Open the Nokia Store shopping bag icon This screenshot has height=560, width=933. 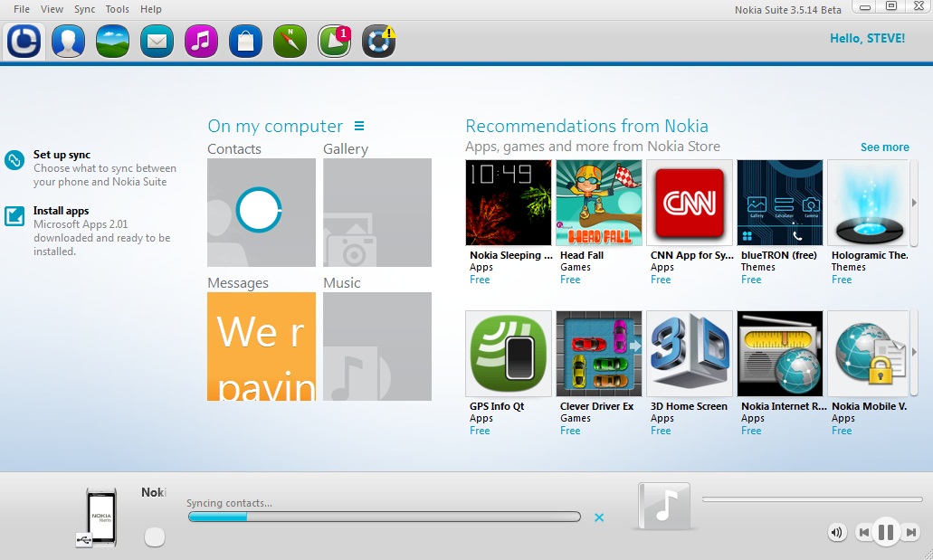(x=246, y=41)
